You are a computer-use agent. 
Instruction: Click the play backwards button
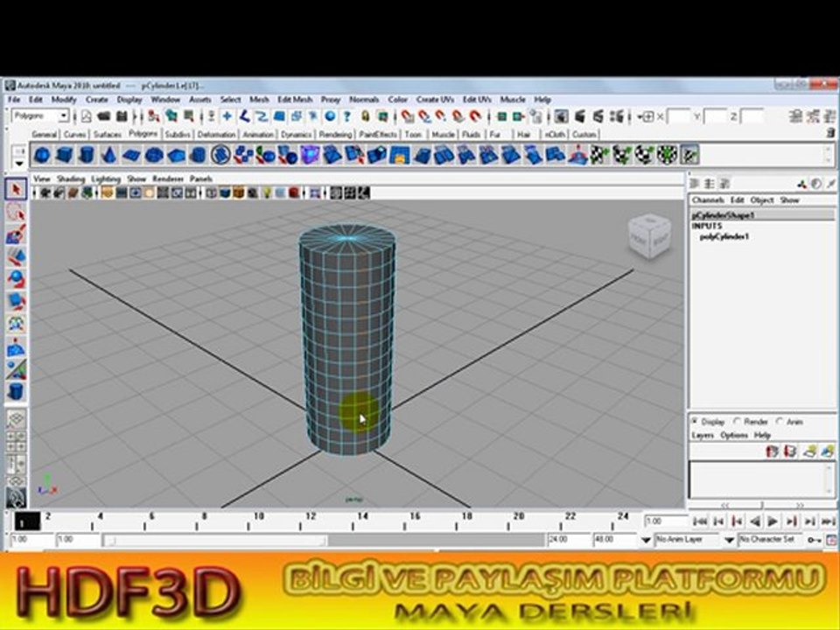point(755,521)
